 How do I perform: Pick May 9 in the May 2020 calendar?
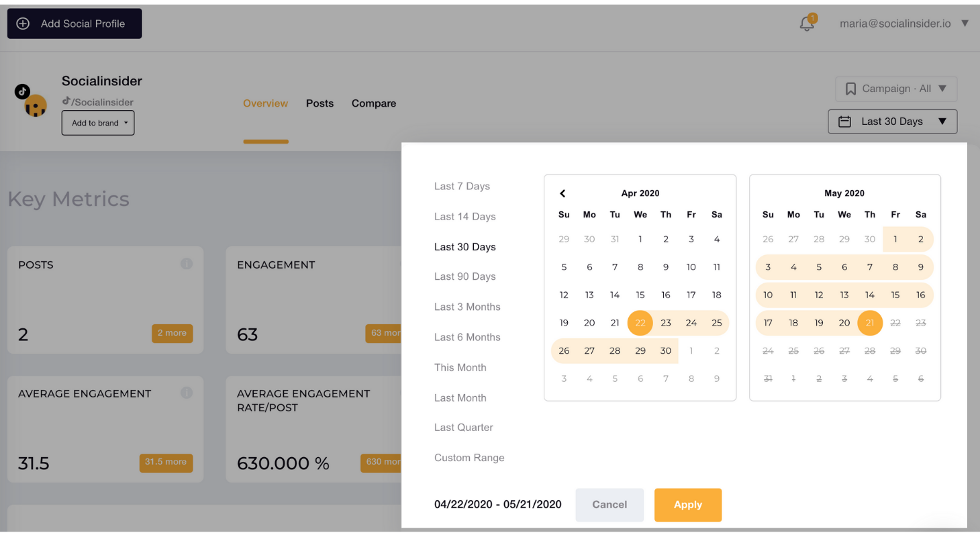tap(921, 266)
